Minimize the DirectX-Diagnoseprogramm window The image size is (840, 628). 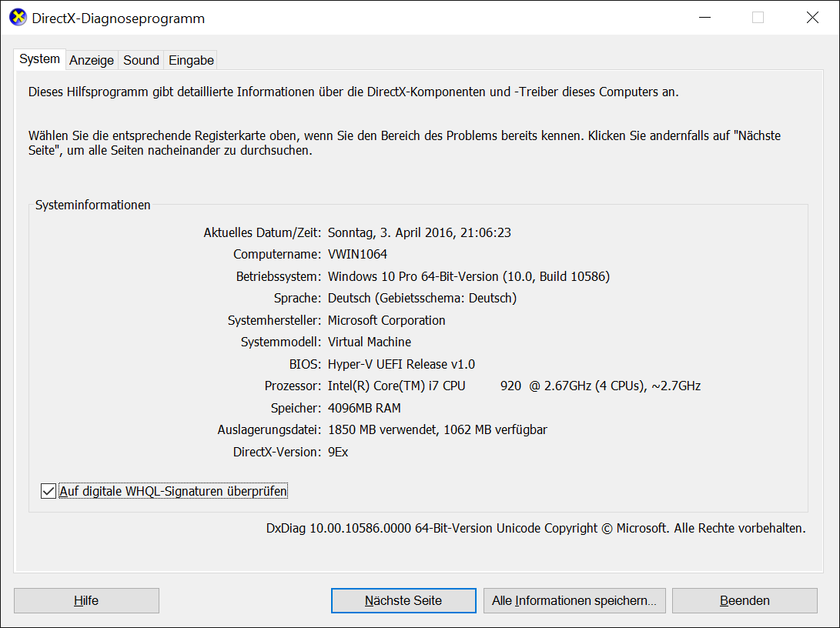(705, 18)
